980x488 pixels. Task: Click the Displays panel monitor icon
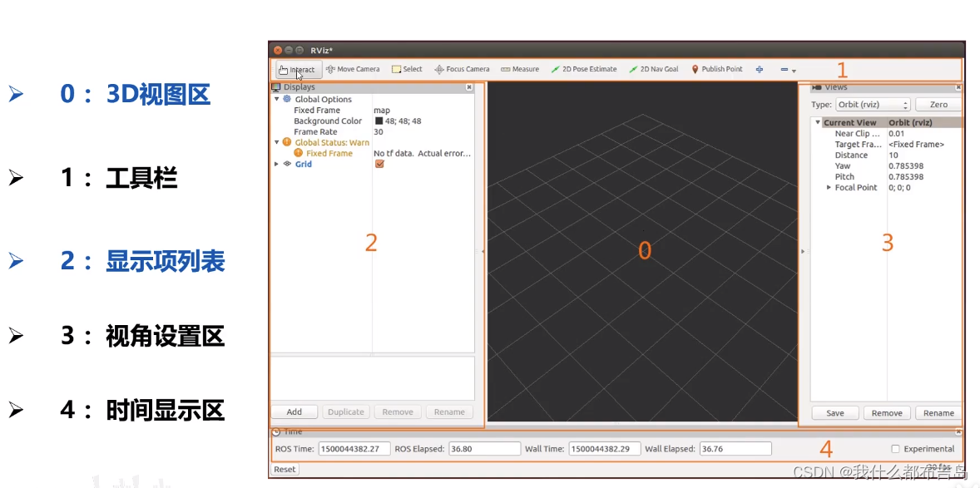(x=276, y=87)
